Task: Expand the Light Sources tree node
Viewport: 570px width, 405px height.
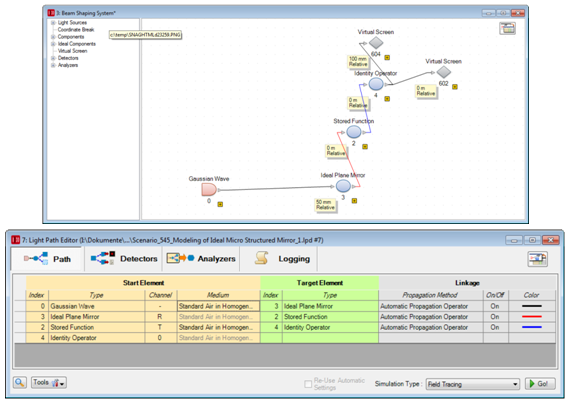Action: coord(53,23)
